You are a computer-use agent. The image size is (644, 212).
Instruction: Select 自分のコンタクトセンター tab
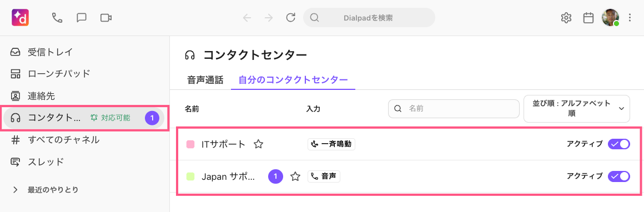coord(293,80)
